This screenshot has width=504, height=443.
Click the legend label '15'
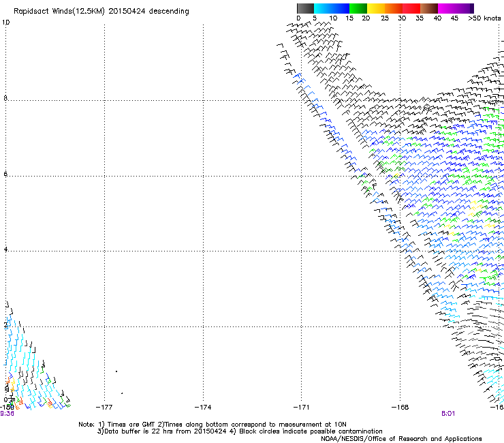coord(349,18)
